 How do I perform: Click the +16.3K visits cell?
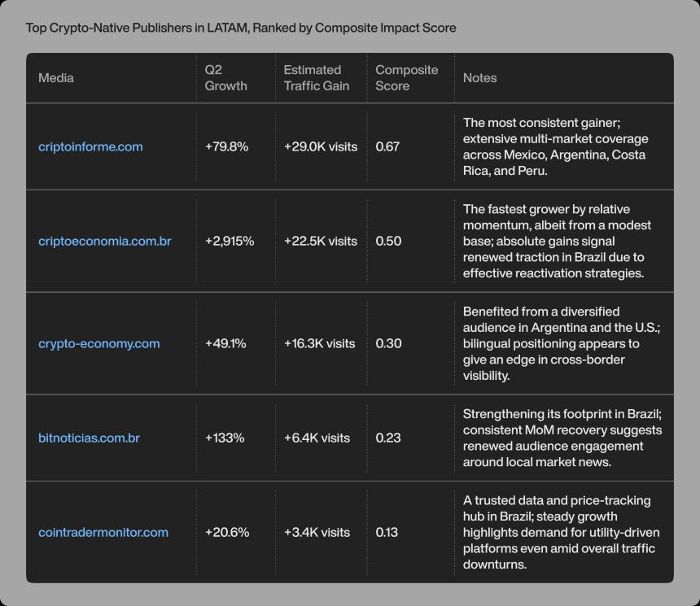[320, 343]
